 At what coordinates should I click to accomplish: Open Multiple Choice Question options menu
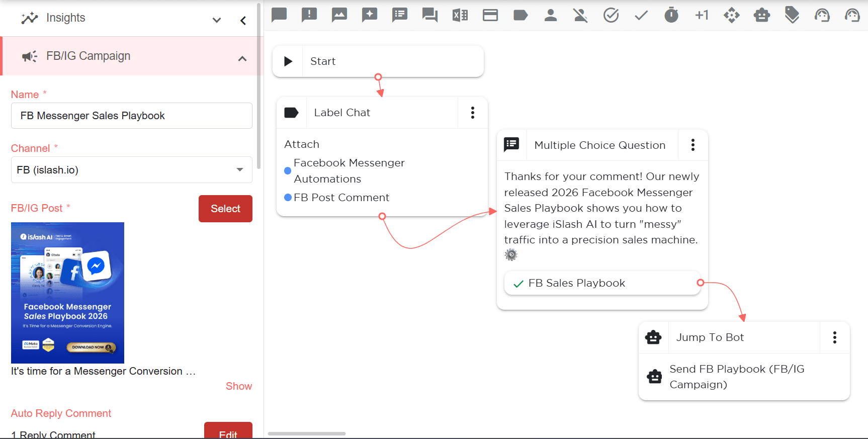693,145
